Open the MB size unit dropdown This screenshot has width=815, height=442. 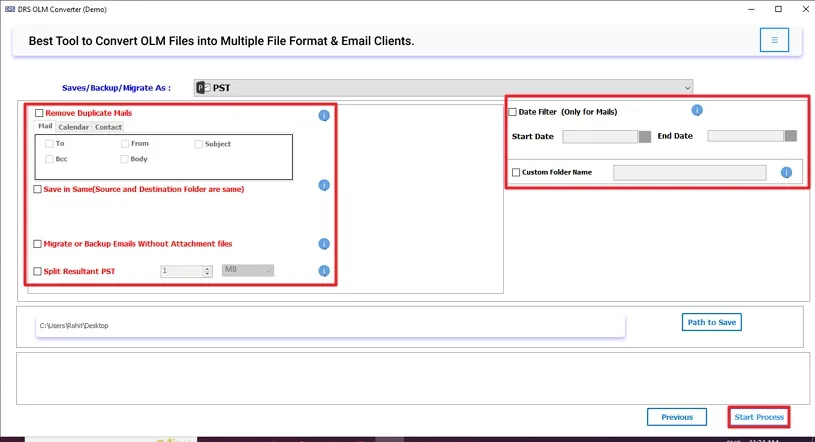248,270
